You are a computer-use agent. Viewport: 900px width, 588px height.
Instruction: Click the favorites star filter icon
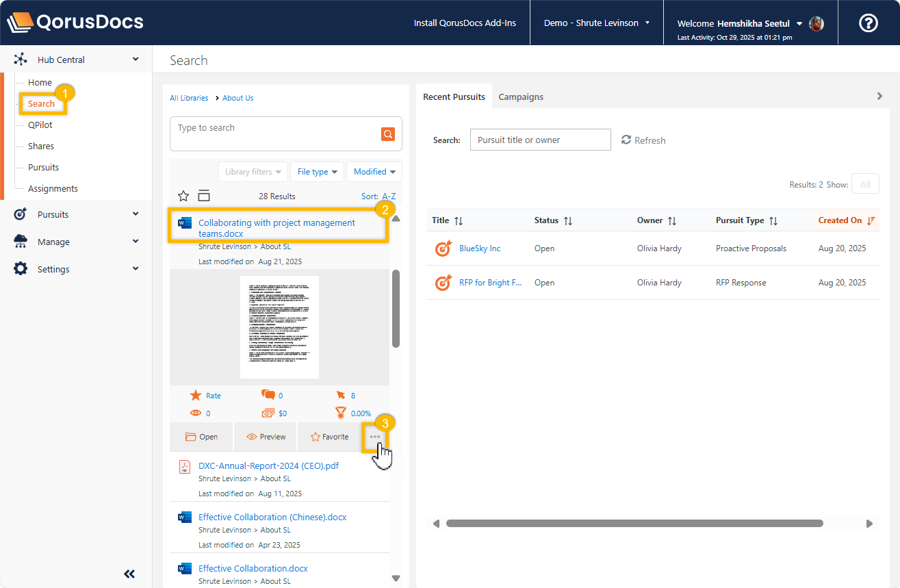(183, 196)
